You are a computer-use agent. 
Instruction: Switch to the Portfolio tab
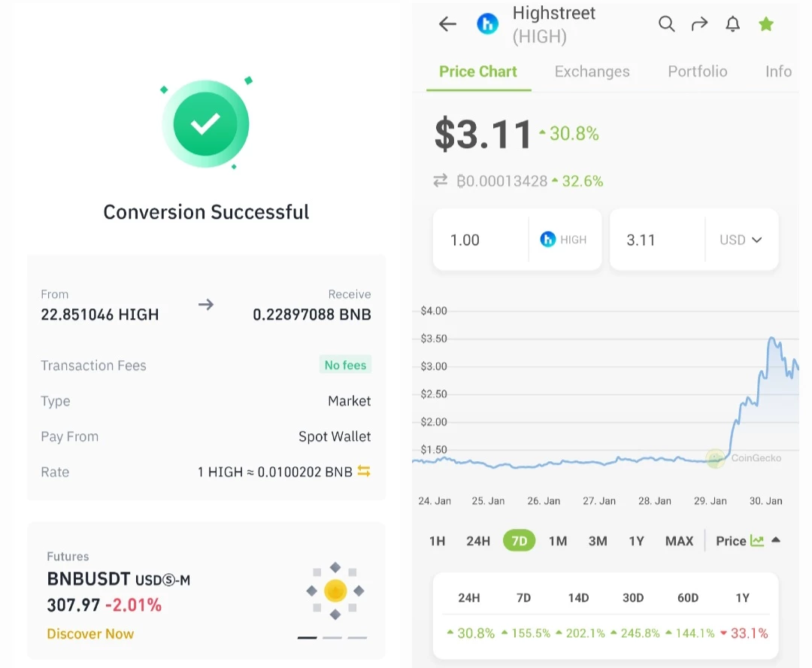pyautogui.click(x=698, y=71)
